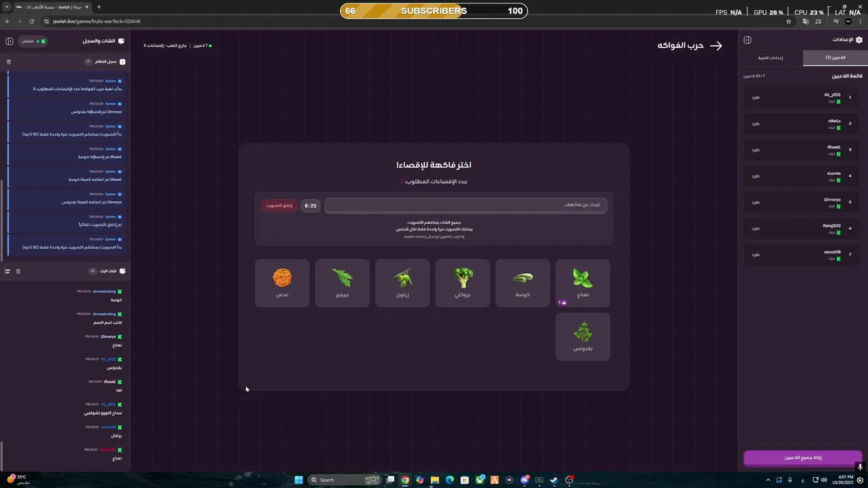Click the list filter icon in stream chat header
Viewport: 868px width, 488px height.
[7, 271]
